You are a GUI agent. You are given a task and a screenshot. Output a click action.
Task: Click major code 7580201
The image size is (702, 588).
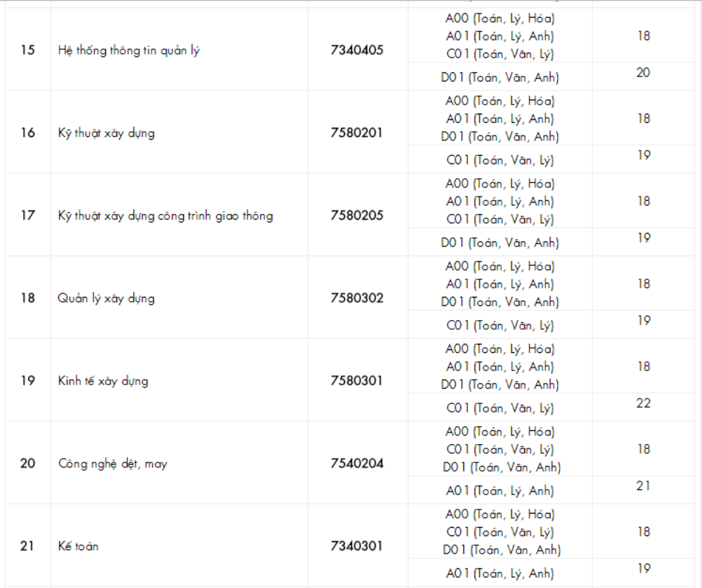point(357,133)
